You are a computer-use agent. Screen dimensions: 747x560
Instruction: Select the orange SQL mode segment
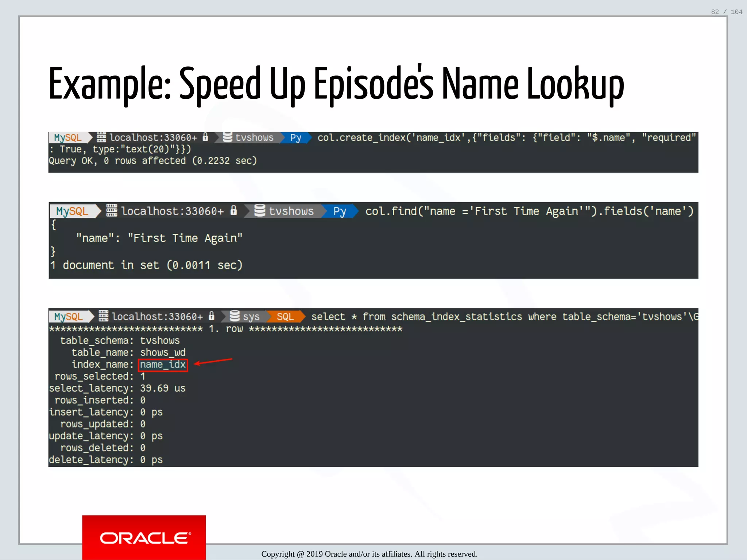tap(285, 316)
